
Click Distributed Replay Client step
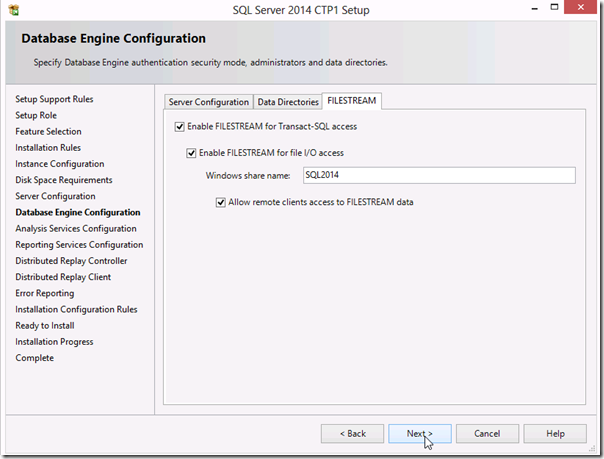[x=63, y=277]
